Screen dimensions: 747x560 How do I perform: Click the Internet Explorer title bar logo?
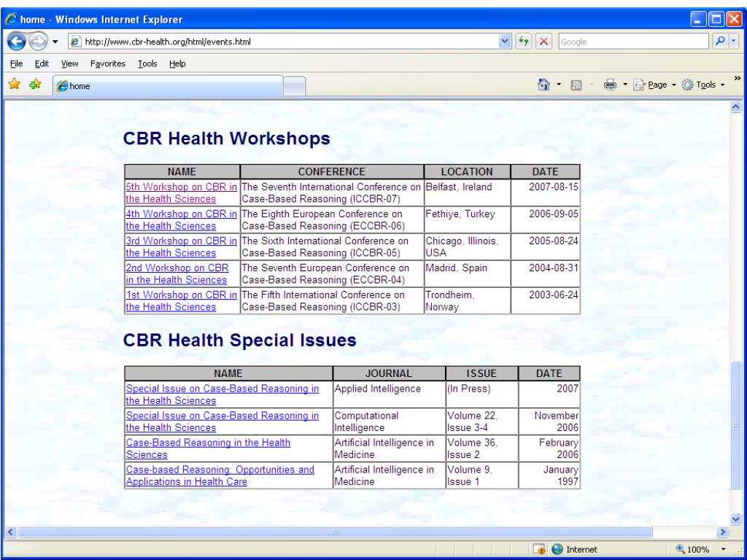(11, 20)
